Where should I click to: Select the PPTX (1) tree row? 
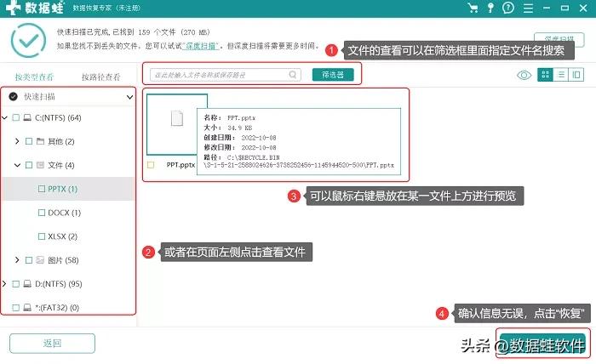pos(68,189)
